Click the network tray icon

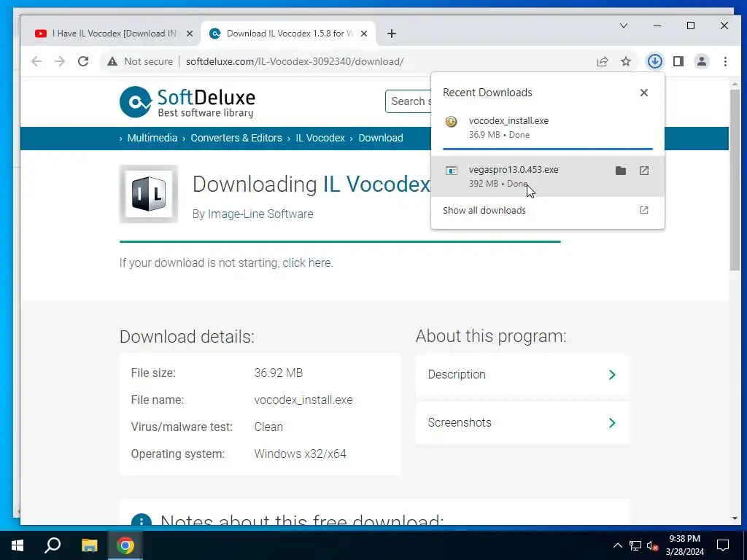tap(635, 545)
